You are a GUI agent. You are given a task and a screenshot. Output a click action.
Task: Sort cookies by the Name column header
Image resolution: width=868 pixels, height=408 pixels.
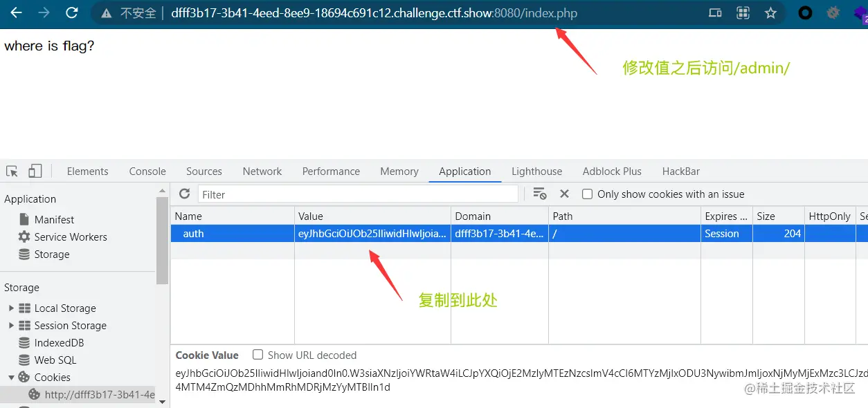pos(233,216)
